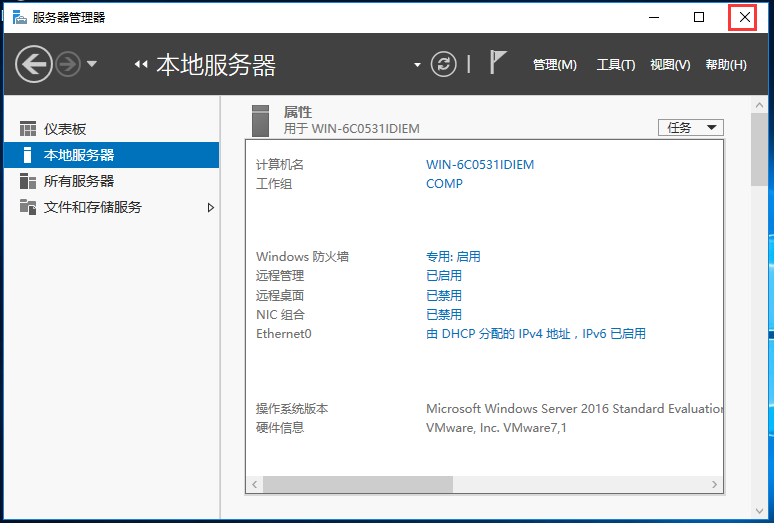Open the 帮助(H) menu

[x=726, y=65]
